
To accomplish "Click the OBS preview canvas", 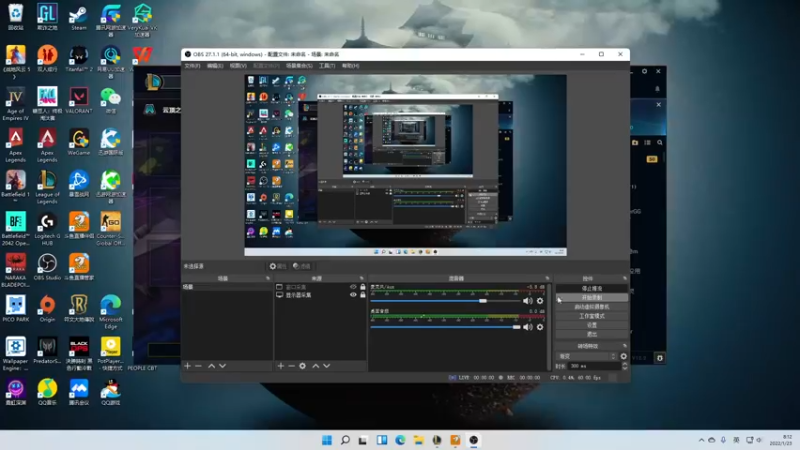I will [x=405, y=165].
